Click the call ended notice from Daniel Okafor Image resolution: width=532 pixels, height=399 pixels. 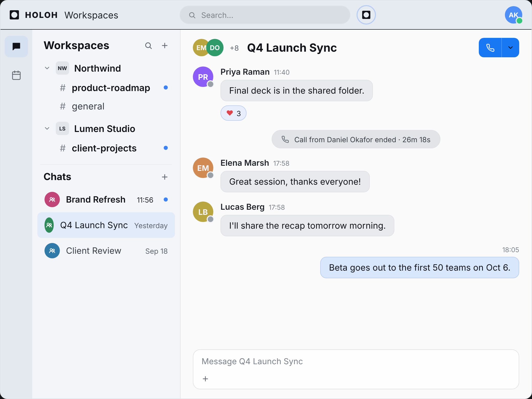click(356, 139)
